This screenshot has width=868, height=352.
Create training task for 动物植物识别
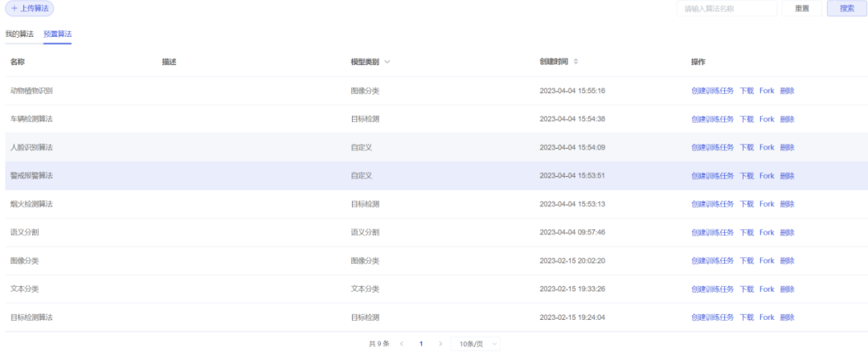click(x=712, y=91)
